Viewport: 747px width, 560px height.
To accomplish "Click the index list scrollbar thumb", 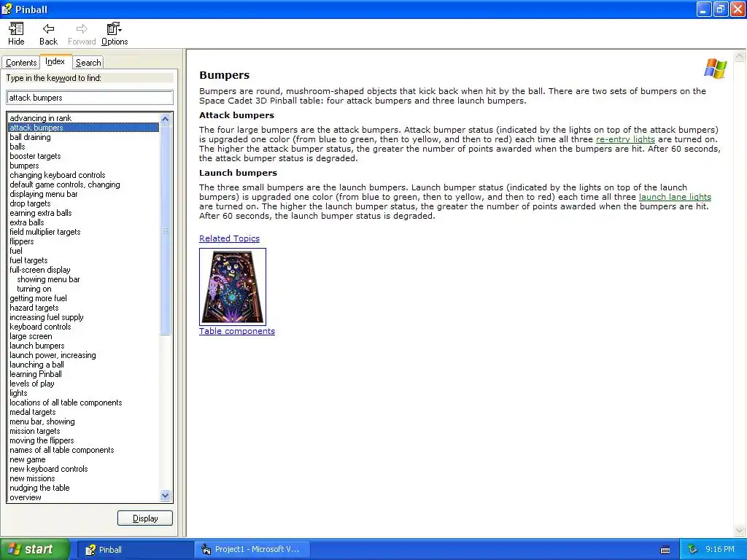I will pos(166,230).
